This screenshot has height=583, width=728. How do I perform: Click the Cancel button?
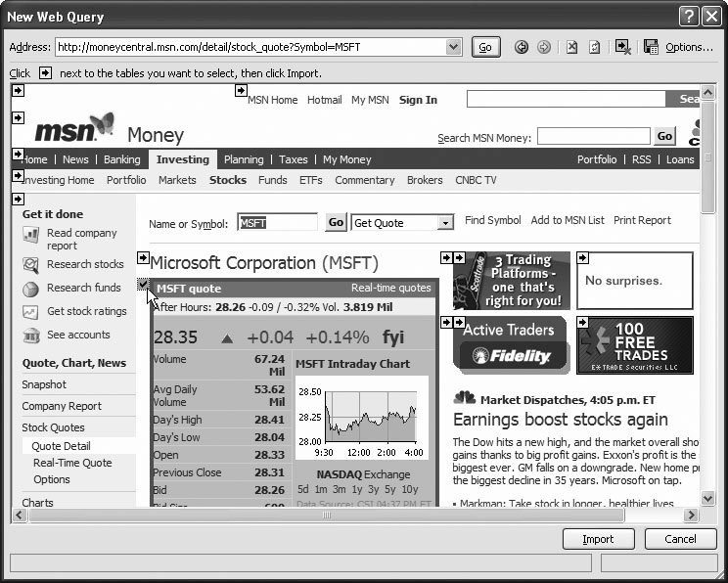coord(680,539)
